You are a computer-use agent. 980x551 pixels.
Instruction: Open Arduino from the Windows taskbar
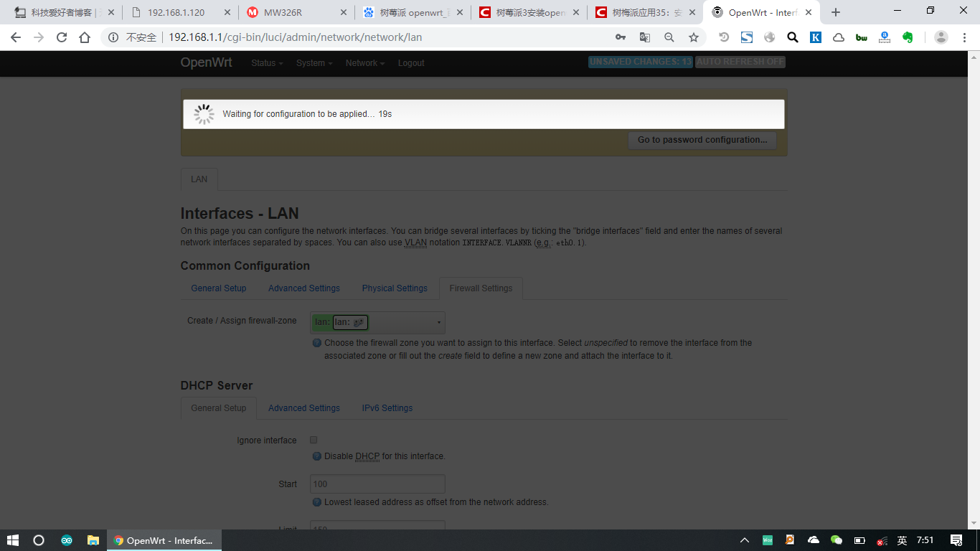point(67,540)
